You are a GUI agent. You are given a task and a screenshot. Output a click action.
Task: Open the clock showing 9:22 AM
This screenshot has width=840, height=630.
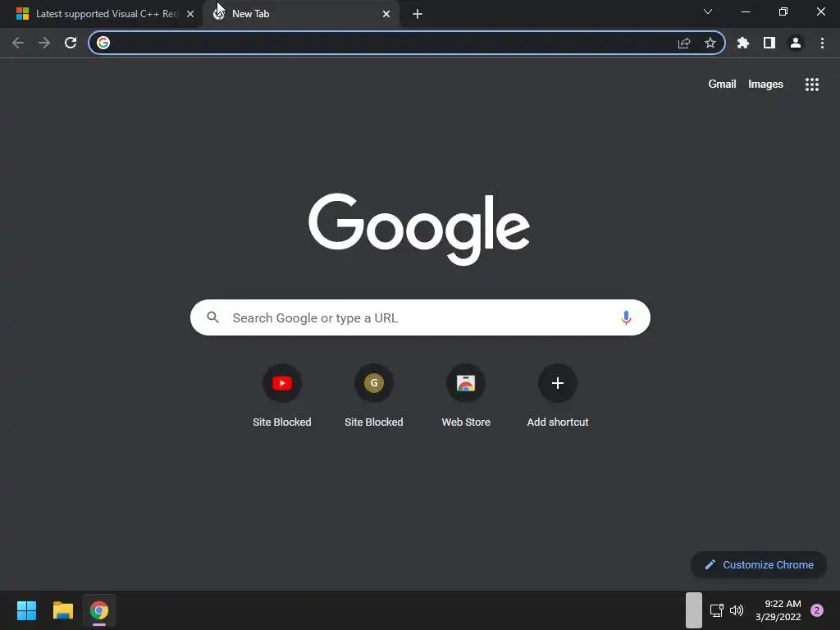(778, 610)
